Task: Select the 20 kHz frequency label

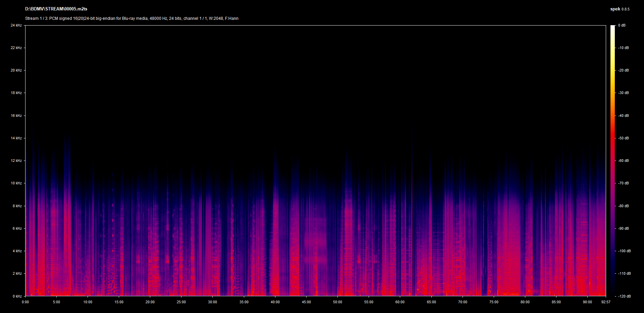Action: pos(16,70)
